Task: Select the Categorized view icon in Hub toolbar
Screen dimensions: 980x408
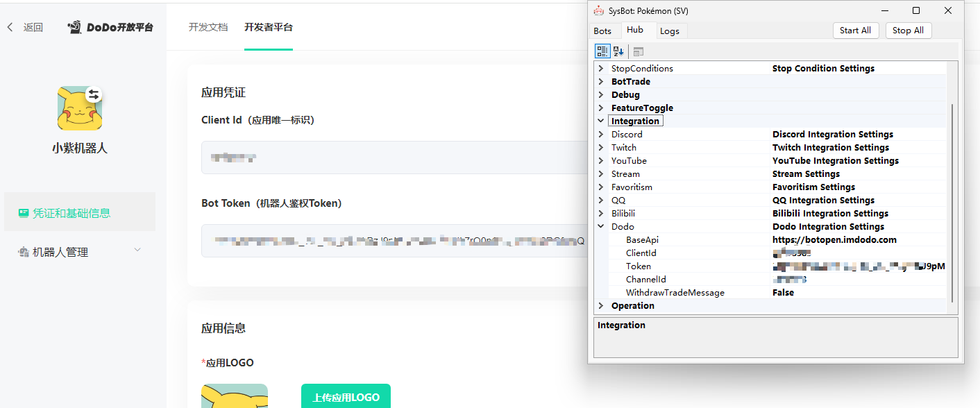Action: point(602,50)
